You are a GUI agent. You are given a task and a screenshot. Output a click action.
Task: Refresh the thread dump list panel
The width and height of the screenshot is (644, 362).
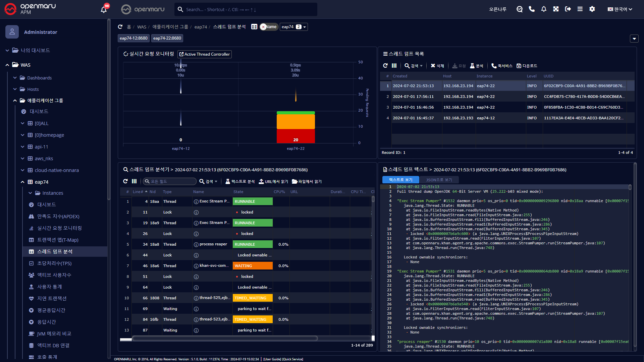(x=385, y=66)
